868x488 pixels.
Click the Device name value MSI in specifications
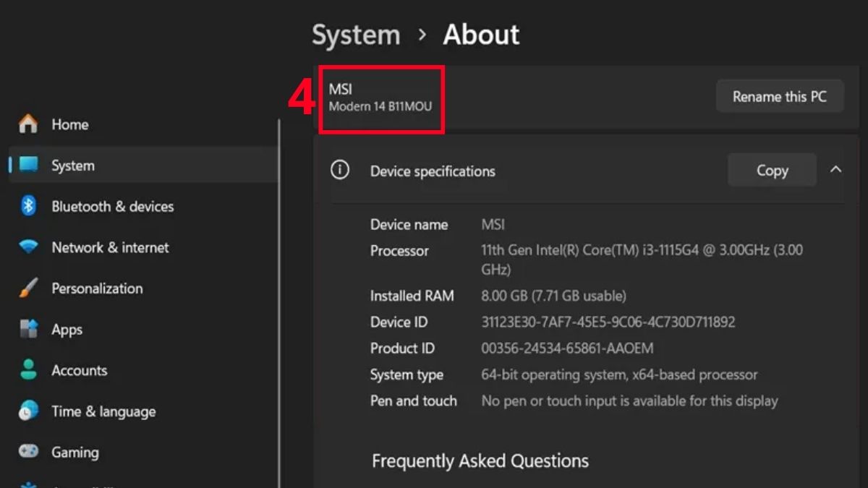(x=493, y=225)
